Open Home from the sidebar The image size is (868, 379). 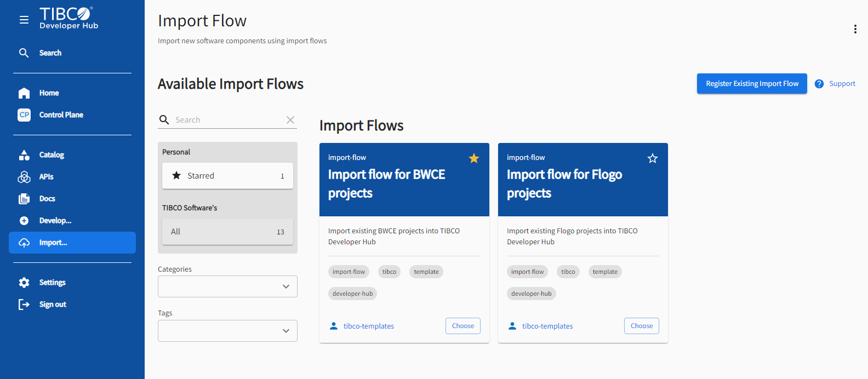tap(49, 93)
